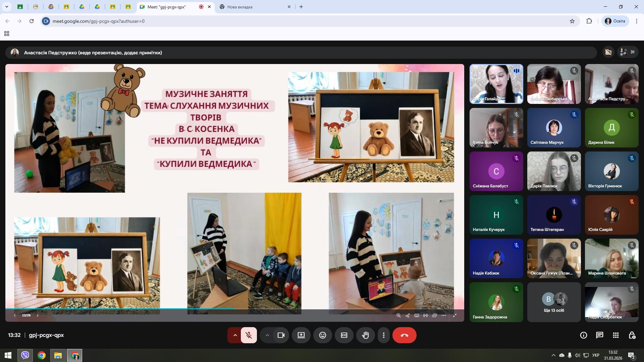The image size is (644, 362).
Task: Go to the next slide in the presentation
Action: click(38, 315)
